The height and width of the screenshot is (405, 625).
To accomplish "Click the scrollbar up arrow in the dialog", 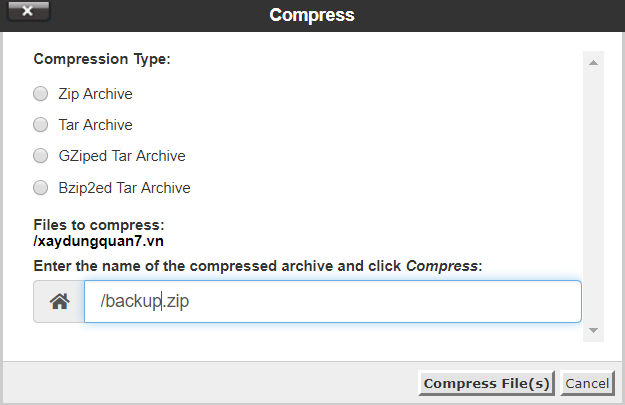I will [x=593, y=63].
